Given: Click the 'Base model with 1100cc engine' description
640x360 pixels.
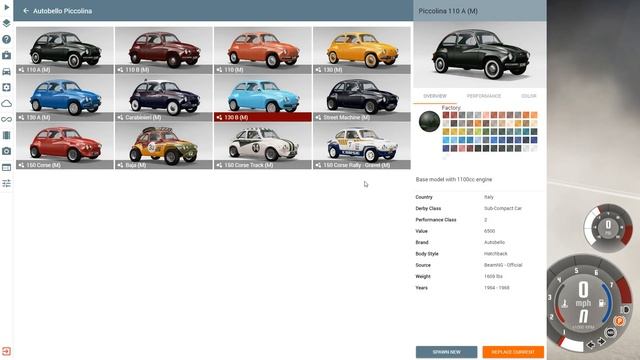Looking at the screenshot, I should click(454, 180).
